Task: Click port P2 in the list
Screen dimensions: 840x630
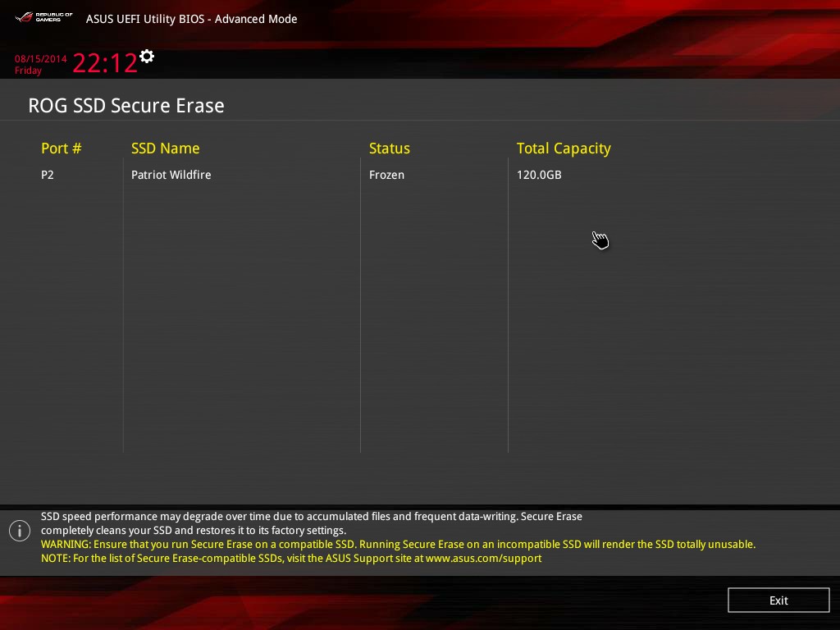Action: point(47,175)
